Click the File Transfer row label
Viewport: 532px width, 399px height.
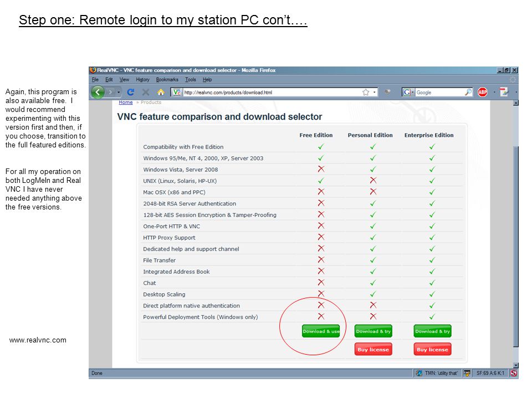(159, 260)
